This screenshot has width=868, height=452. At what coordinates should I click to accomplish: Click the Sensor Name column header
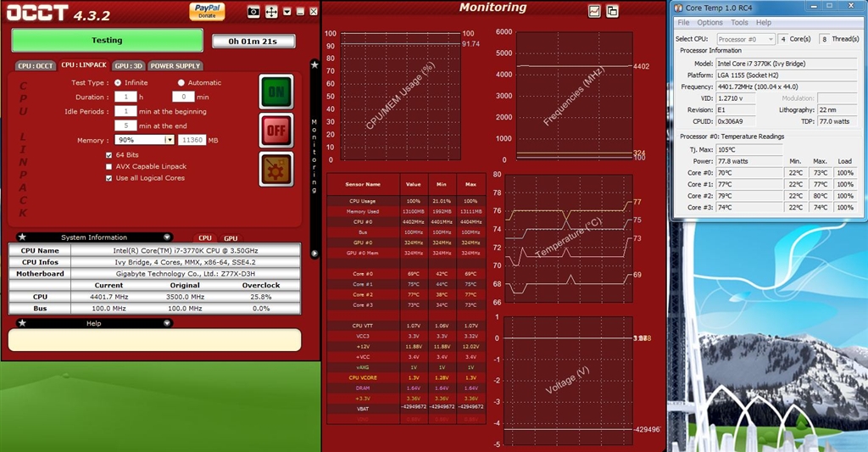(363, 184)
